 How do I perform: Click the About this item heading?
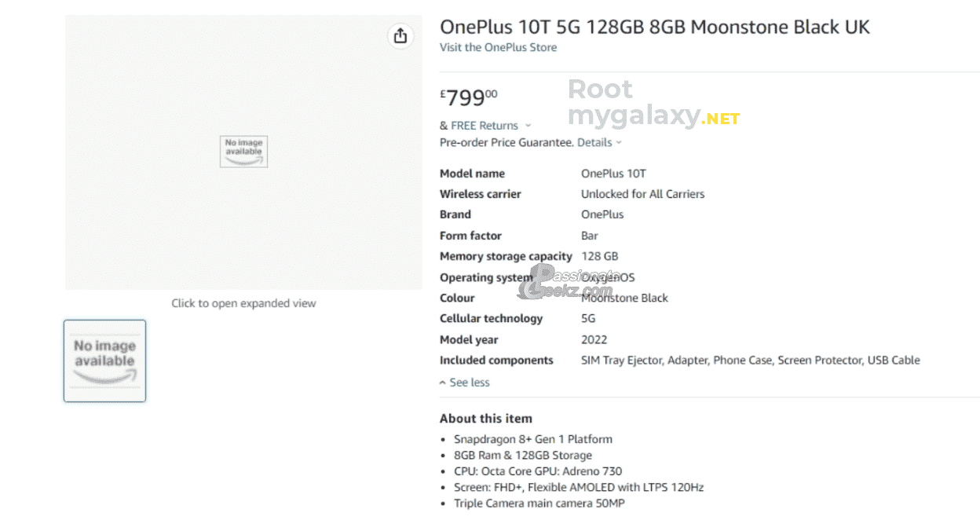[x=485, y=419]
